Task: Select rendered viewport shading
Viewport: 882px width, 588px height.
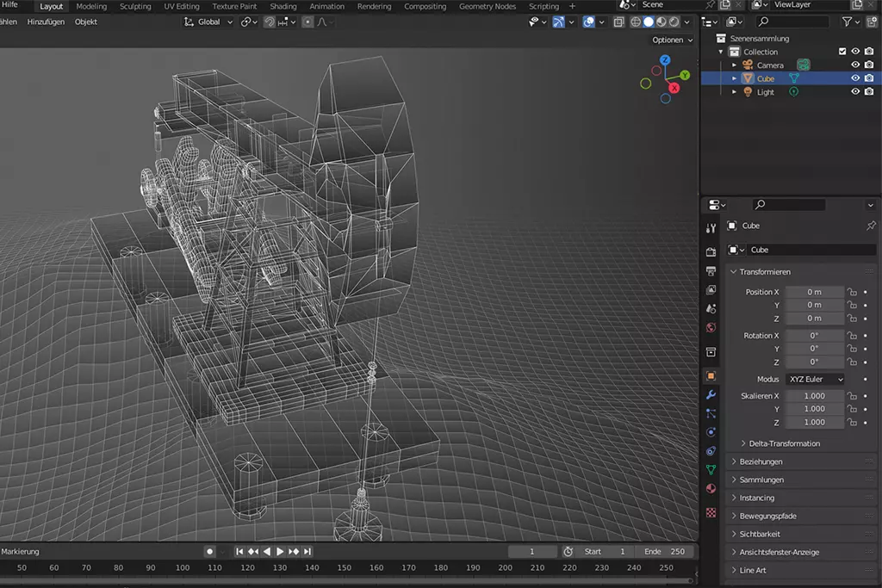Action: 674,22
